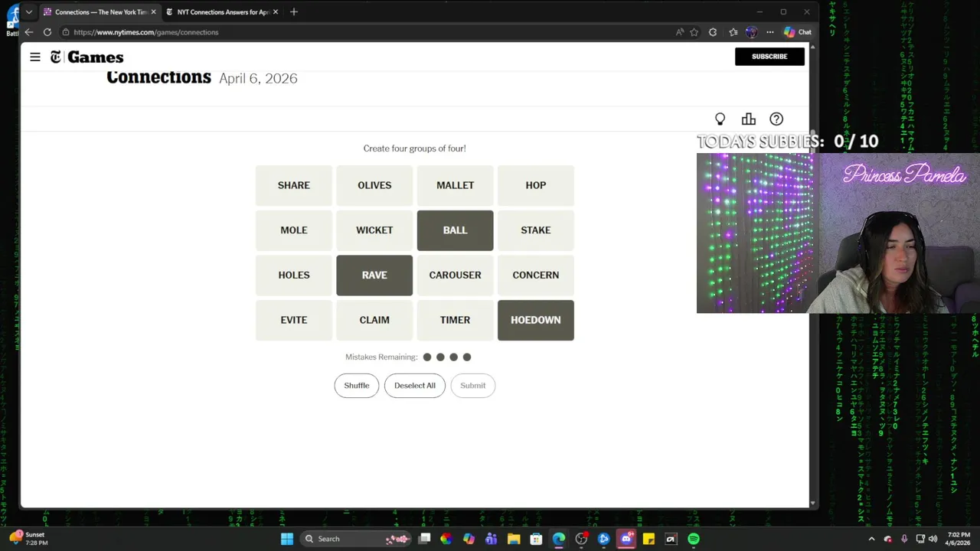This screenshot has height=551, width=980.
Task: Select the CONCERN tile
Action: coord(536,275)
